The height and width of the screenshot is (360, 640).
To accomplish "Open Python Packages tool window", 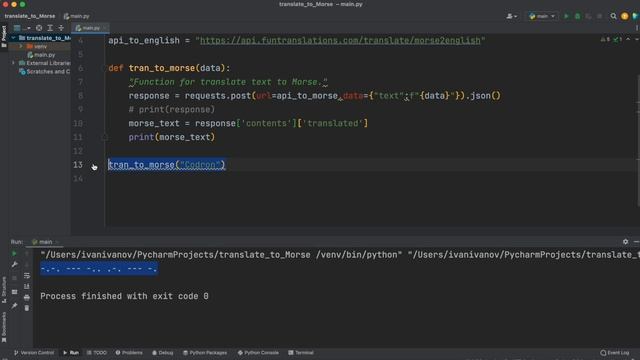I will click(x=205, y=353).
